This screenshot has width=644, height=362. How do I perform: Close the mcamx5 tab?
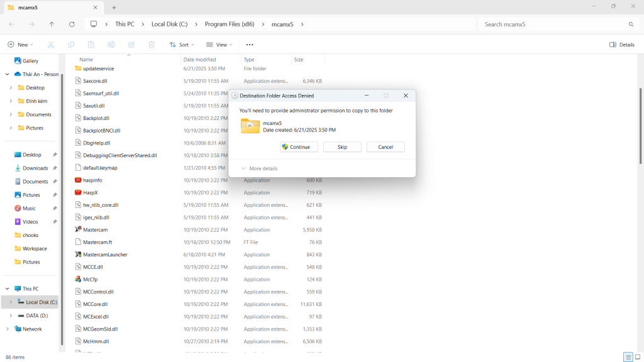click(x=96, y=8)
